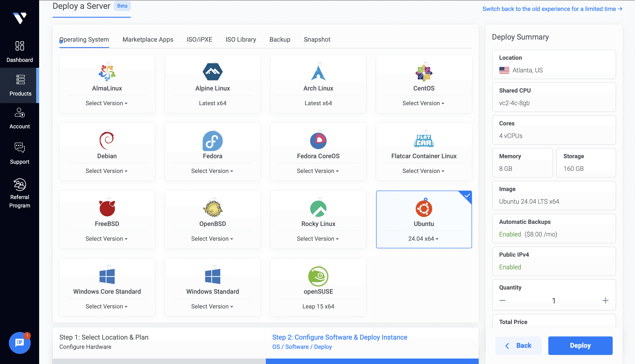Viewport: 635px width, 364px height.
Task: Expand CentOS Select Version dropdown
Action: click(x=424, y=103)
